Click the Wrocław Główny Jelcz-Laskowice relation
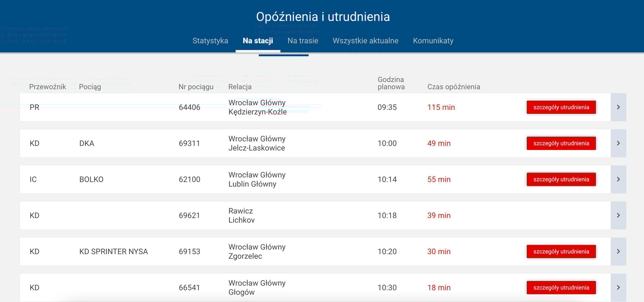 pos(257,143)
